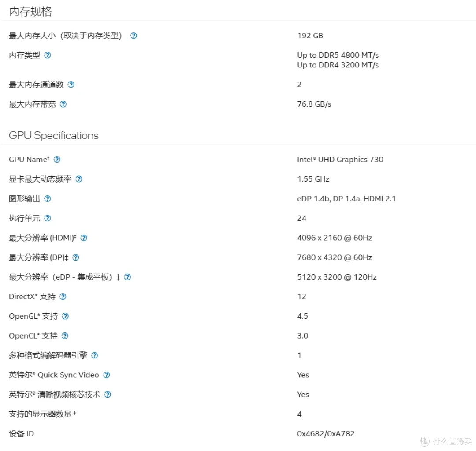Click the OpenCL version 3.0
The image size is (476, 451).
coord(302,335)
